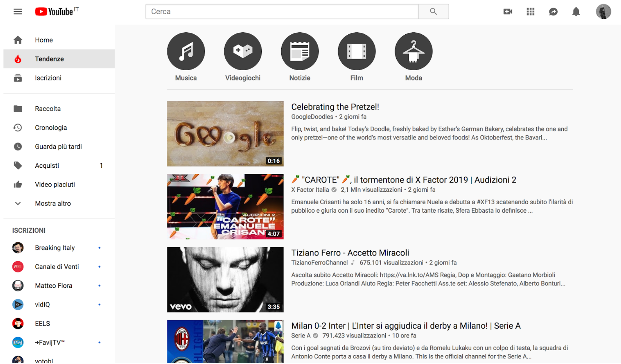621x364 pixels.
Task: Play the Milan Inter highlights thumbnail
Action: [x=225, y=342]
